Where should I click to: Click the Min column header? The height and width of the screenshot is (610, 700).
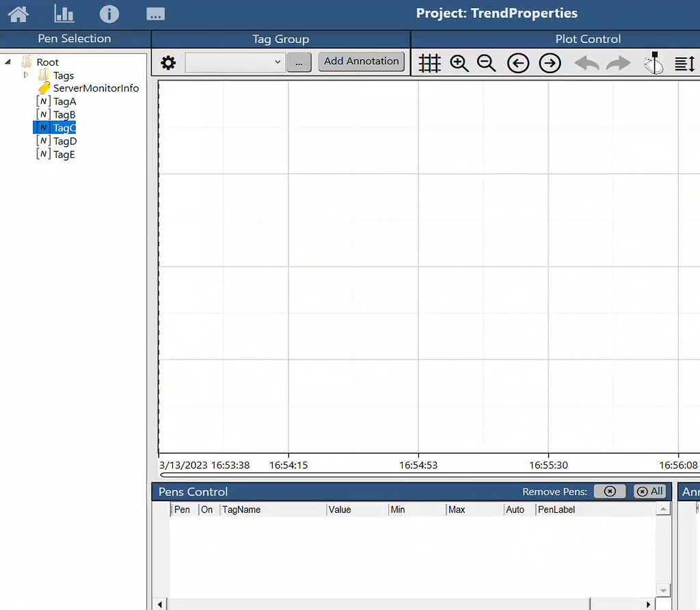click(417, 509)
